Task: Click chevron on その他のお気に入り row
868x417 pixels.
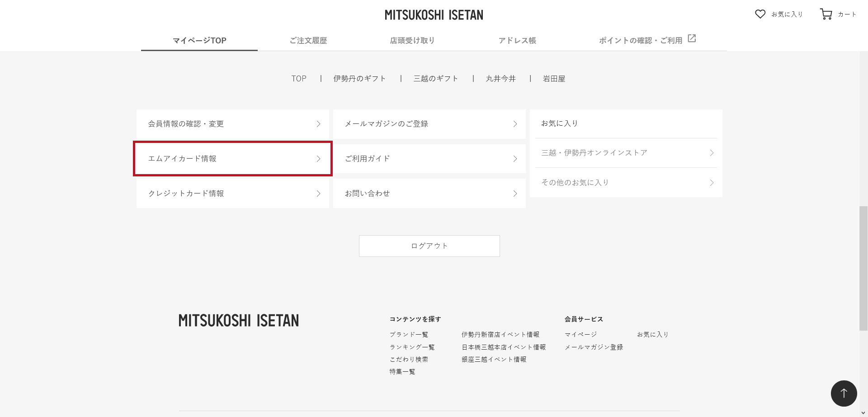Action: [712, 183]
